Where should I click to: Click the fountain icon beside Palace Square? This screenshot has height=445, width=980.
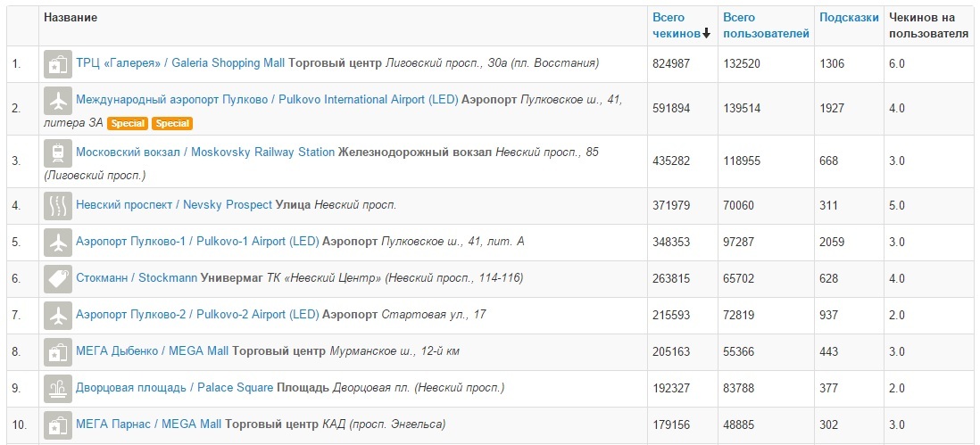point(58,388)
